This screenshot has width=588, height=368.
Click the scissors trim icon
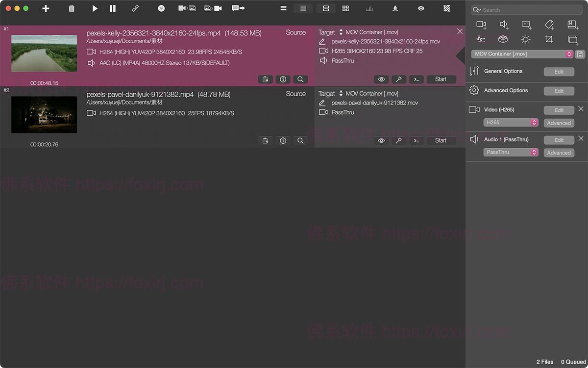click(x=481, y=39)
